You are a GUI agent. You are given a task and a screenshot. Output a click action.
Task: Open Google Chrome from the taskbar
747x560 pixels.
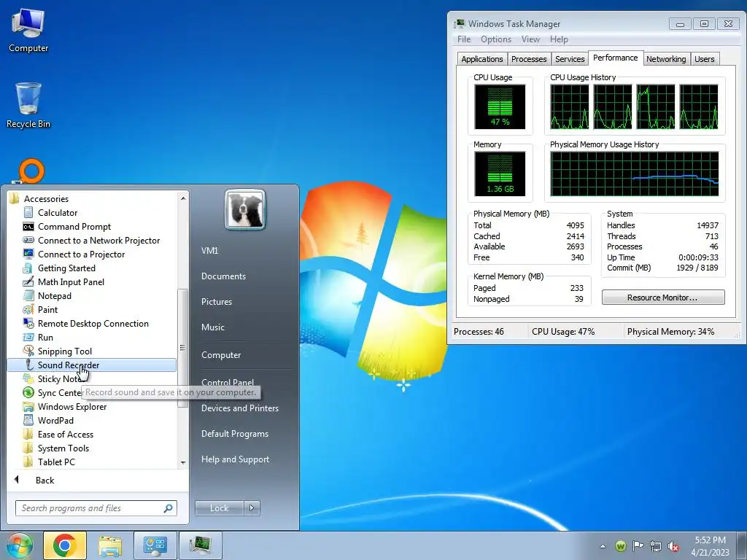pos(65,545)
